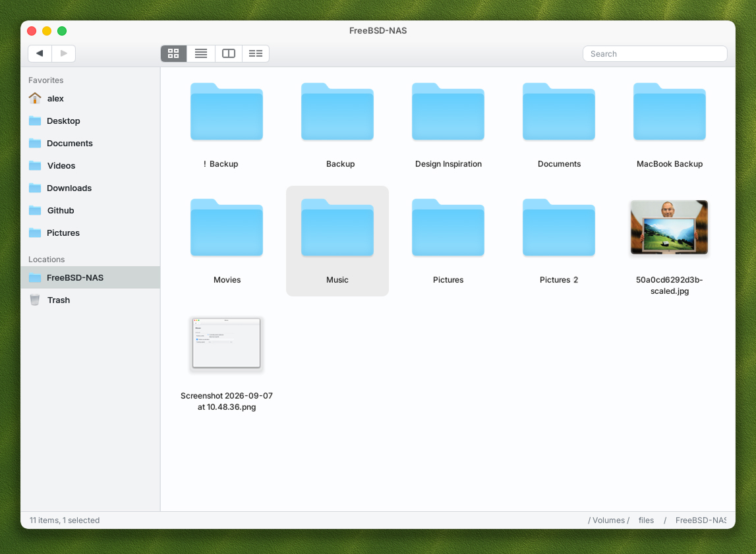The image size is (756, 554).
Task: Click the Locations section header
Action: (x=46, y=259)
